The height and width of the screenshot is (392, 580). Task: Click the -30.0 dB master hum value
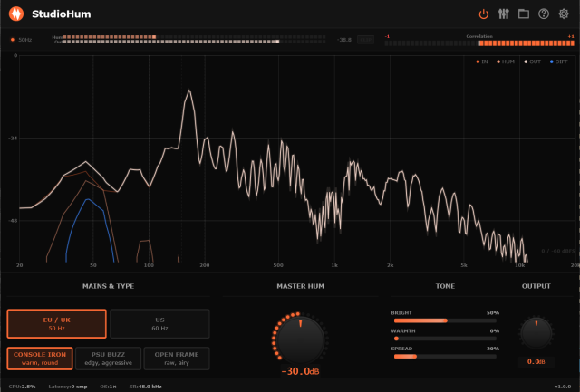coord(300,371)
